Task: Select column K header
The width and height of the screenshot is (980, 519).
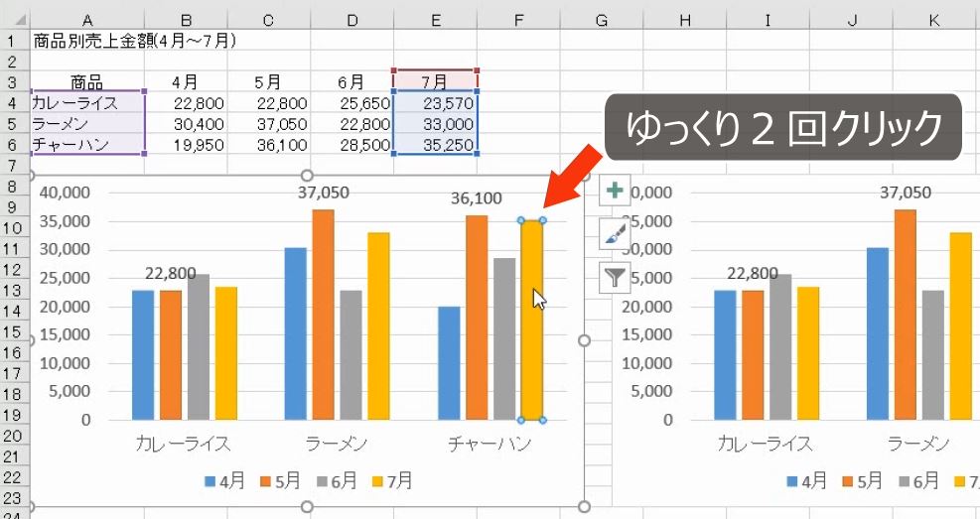Action: (933, 21)
